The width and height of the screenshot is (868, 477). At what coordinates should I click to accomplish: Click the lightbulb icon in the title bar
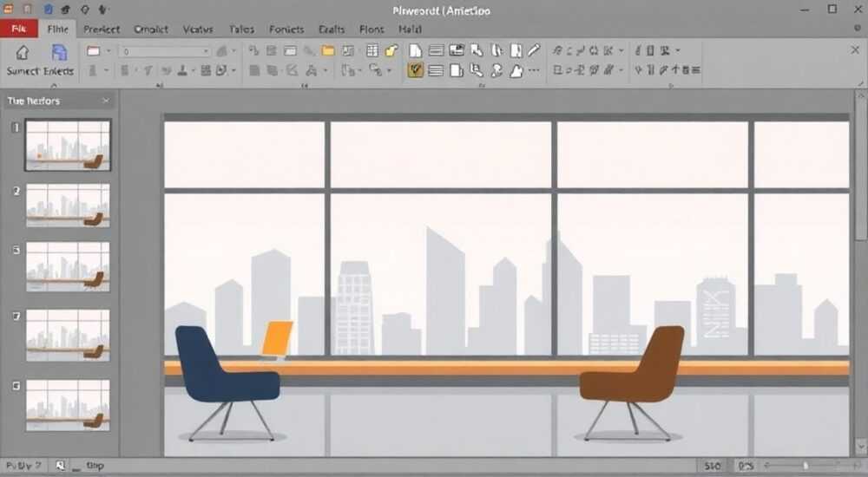point(85,10)
